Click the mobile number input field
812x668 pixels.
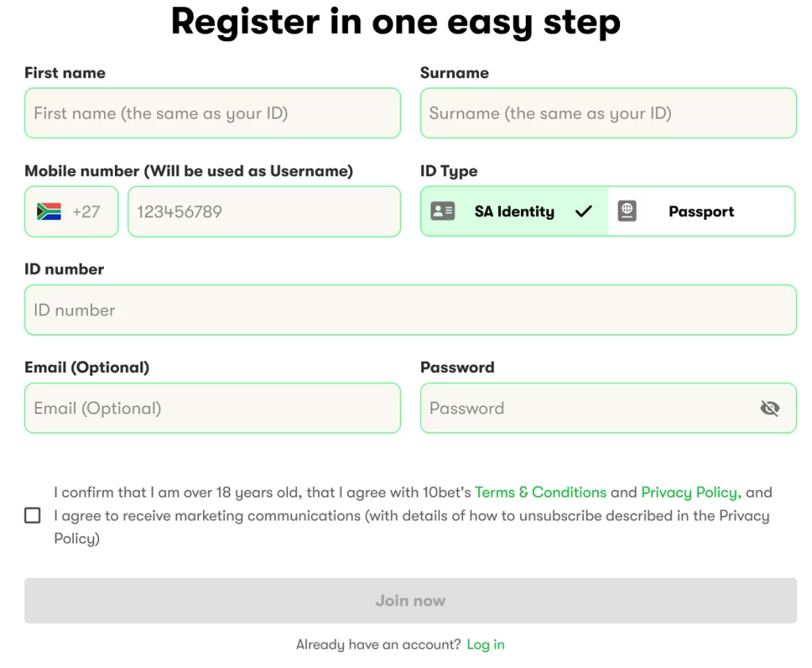click(x=264, y=212)
